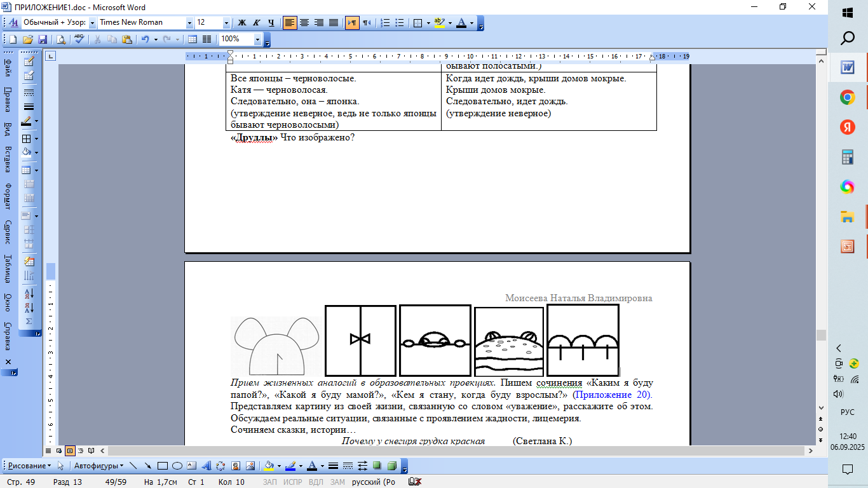868x488 pixels.
Task: Open the Вставка menu
Action: [8, 159]
